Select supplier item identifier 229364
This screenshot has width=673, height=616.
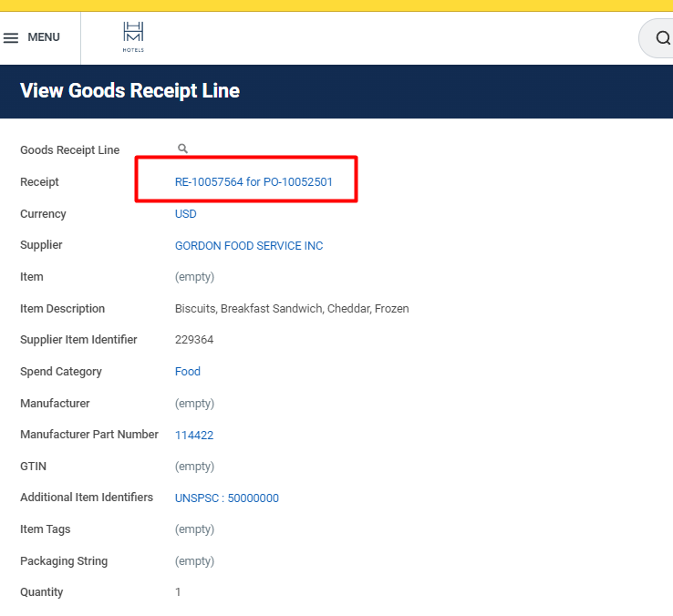(x=194, y=339)
